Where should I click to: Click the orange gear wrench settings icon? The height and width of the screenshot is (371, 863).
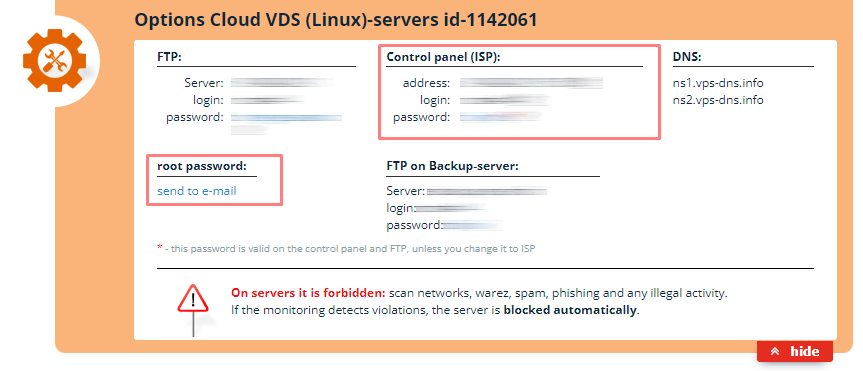(x=54, y=61)
